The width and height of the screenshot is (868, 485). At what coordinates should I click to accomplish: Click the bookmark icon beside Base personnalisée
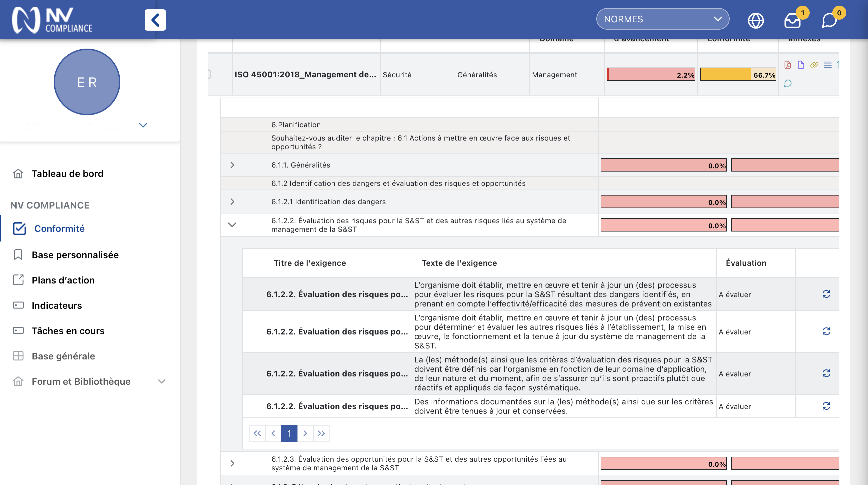(18, 254)
